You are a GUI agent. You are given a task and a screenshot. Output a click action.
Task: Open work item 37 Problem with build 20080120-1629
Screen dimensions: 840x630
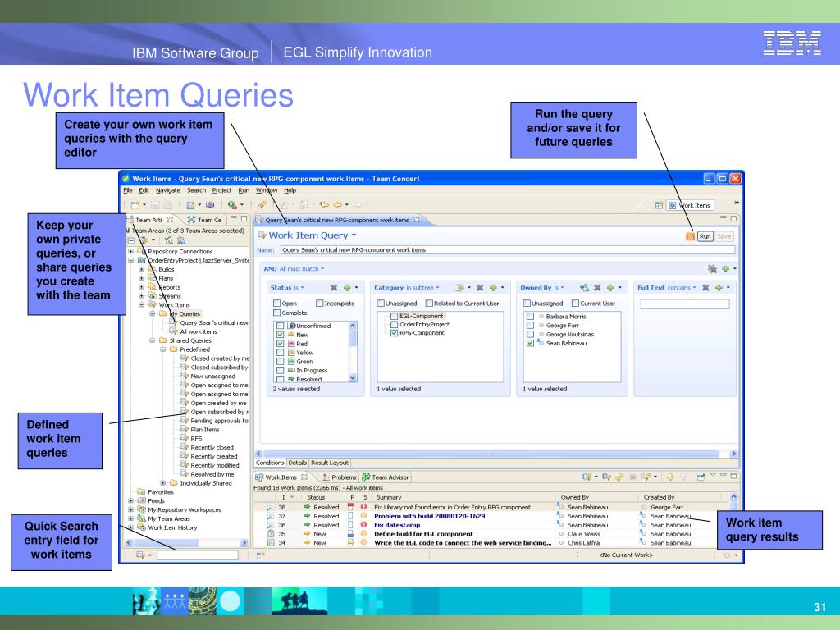[x=429, y=516]
